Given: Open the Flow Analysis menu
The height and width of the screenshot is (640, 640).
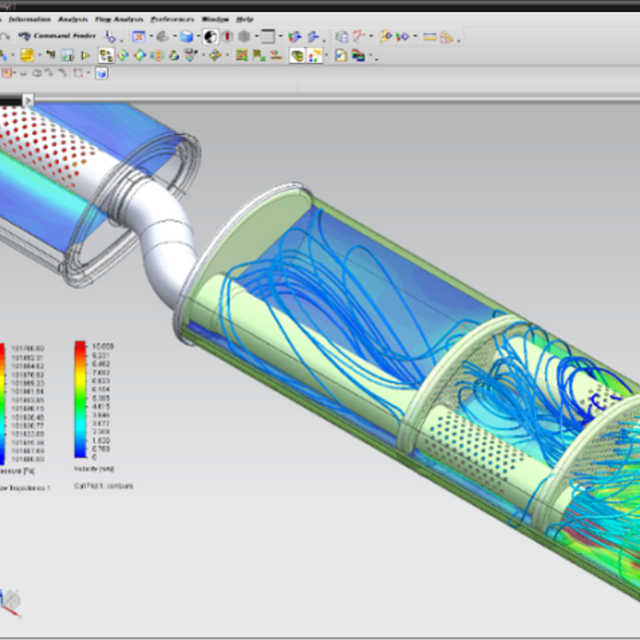Looking at the screenshot, I should pos(119,19).
